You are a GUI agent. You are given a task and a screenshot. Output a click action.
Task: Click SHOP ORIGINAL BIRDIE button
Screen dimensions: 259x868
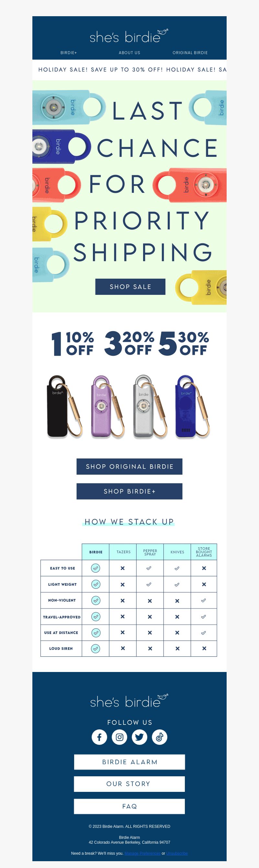(129, 467)
